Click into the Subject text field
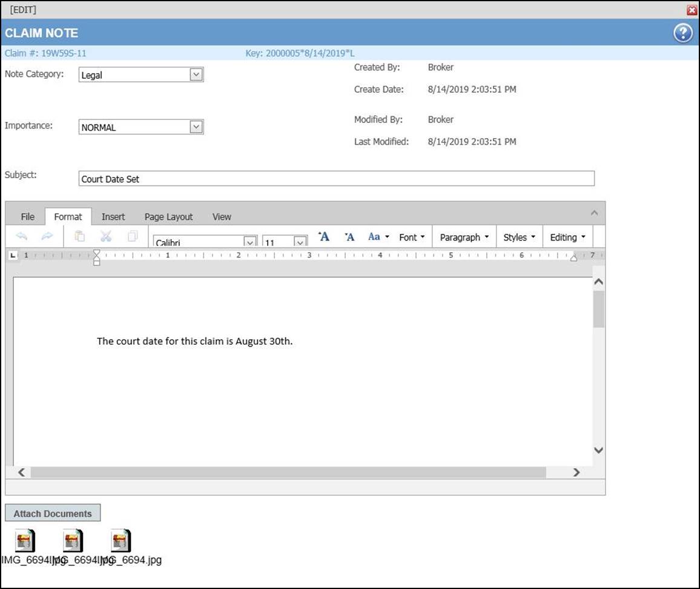 coord(336,179)
